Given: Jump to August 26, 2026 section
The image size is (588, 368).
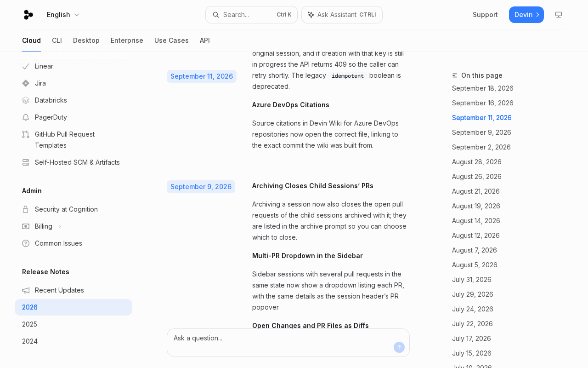Looking at the screenshot, I should (477, 177).
